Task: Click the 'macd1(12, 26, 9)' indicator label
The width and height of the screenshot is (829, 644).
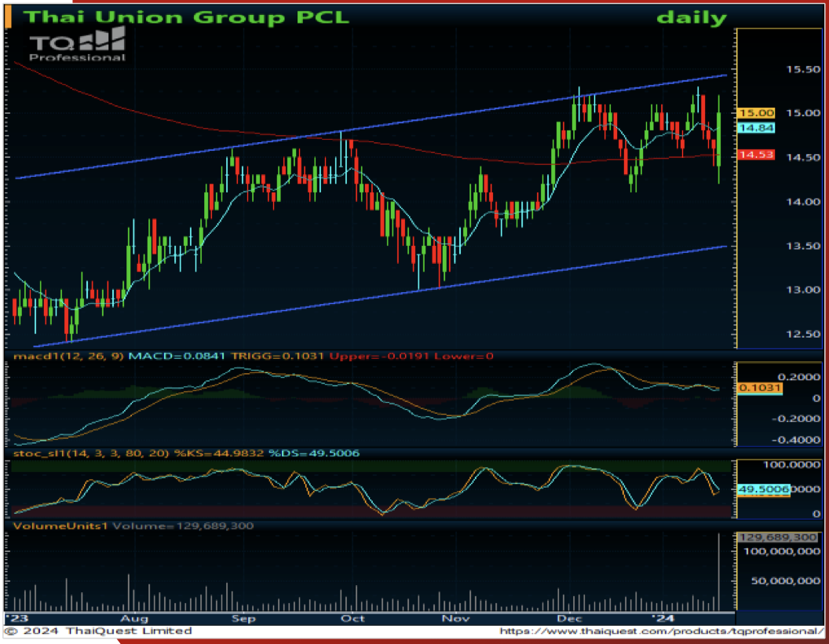Action: (68, 357)
